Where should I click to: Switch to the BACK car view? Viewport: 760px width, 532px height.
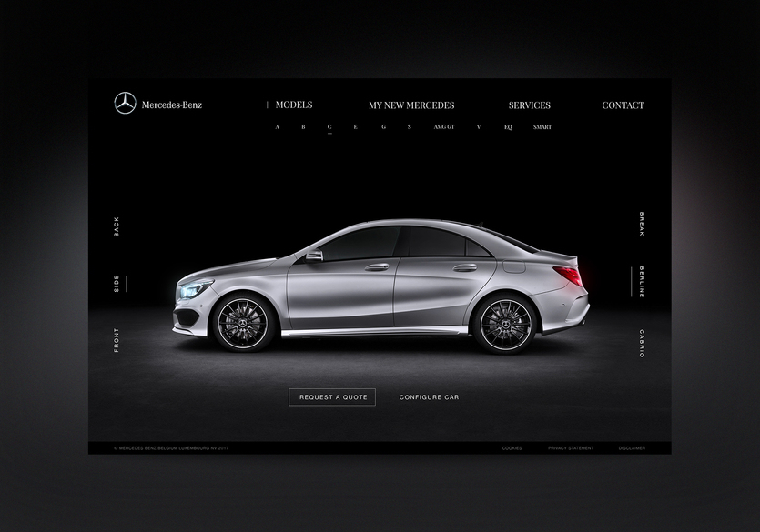(117, 227)
